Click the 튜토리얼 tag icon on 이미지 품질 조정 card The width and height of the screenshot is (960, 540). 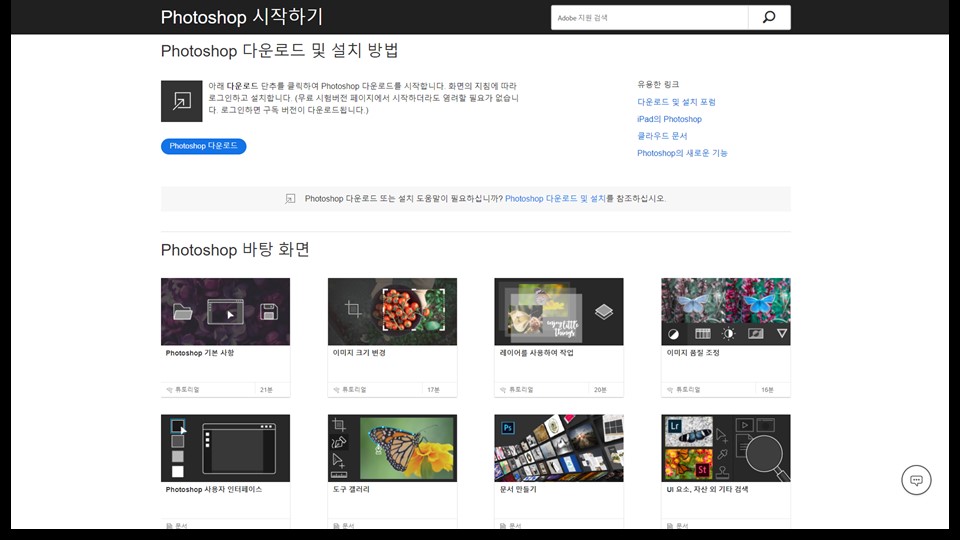coord(670,390)
